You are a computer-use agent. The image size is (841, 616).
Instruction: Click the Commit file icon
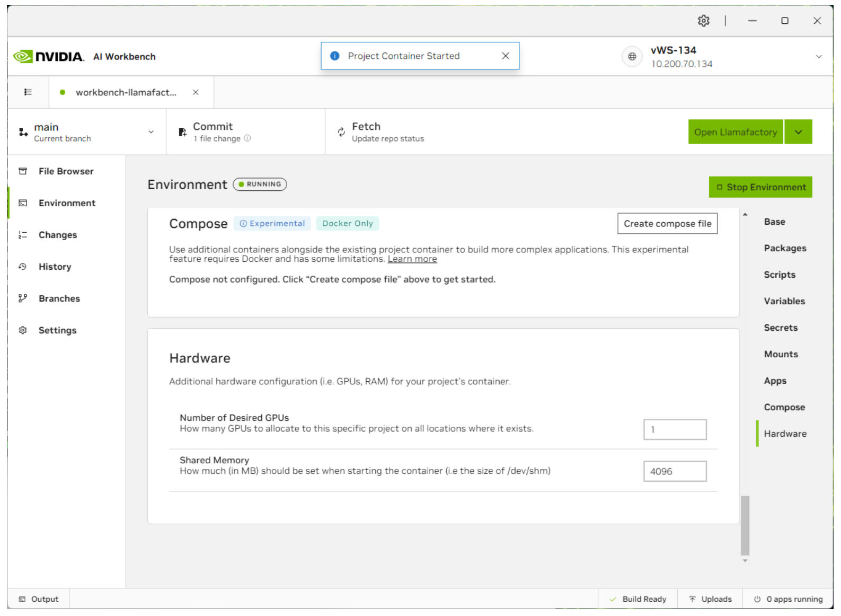point(182,132)
